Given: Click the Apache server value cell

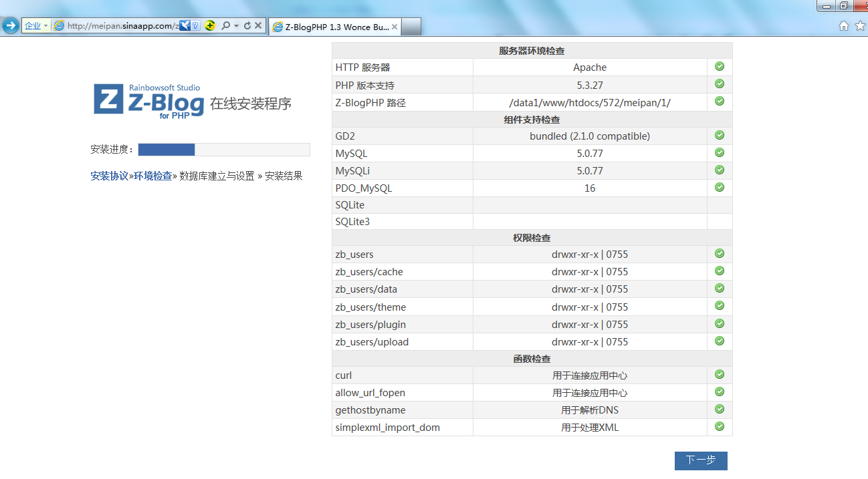Looking at the screenshot, I should pos(590,67).
